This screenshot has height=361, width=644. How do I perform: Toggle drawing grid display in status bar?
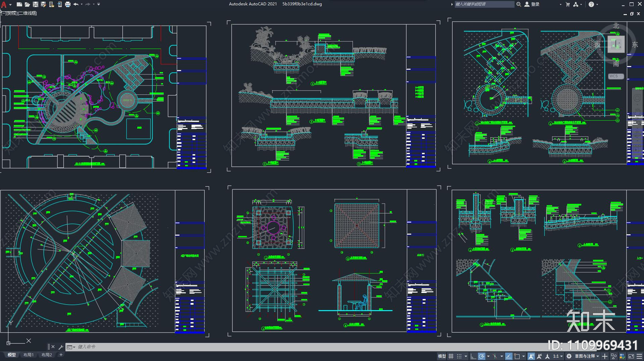[x=451, y=356]
